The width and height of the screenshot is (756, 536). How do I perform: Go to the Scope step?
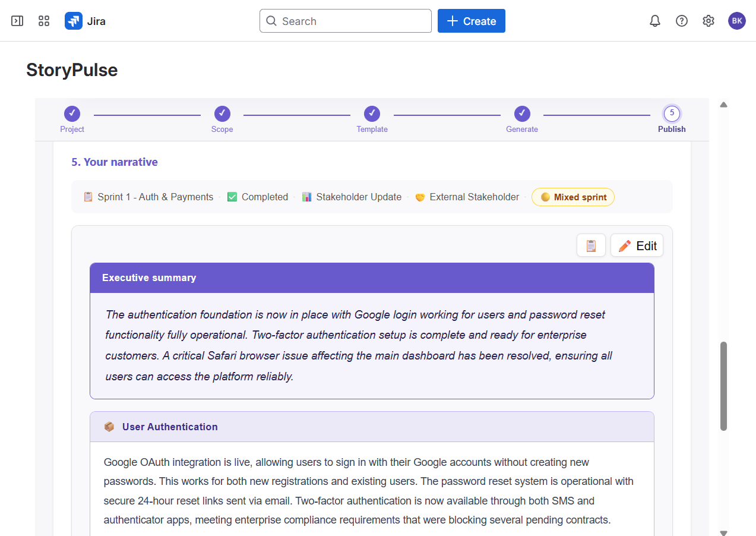pyautogui.click(x=222, y=119)
